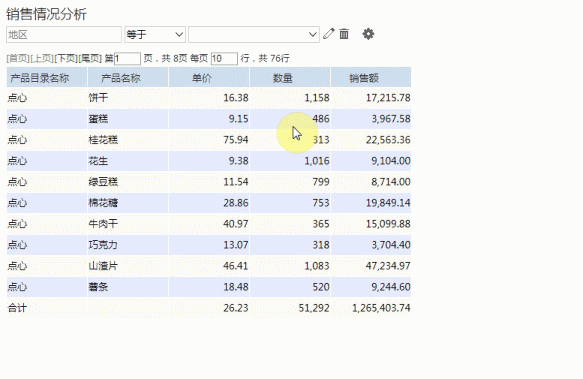Click sales amount 47,234.97 cell

371,266
